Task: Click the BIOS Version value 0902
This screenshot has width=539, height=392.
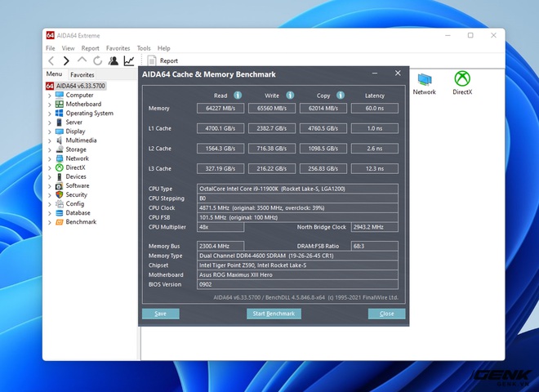Action: (298, 284)
